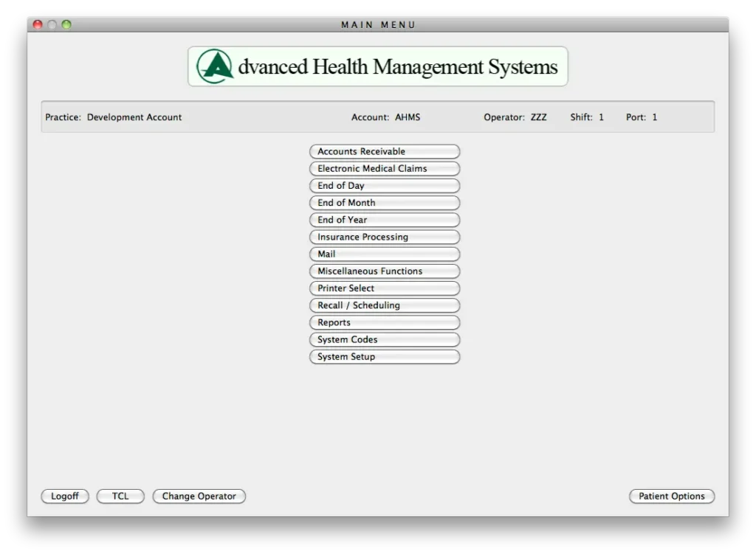Open the End of Month menu

(x=384, y=202)
